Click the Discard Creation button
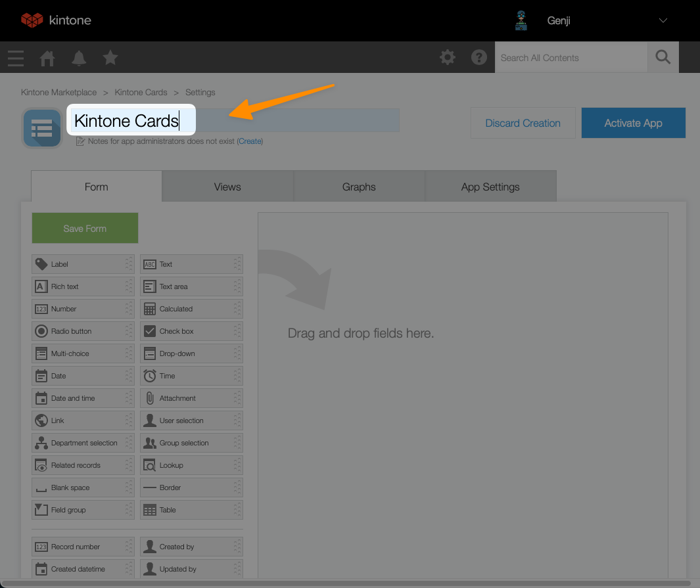The height and width of the screenshot is (588, 700). pyautogui.click(x=523, y=123)
